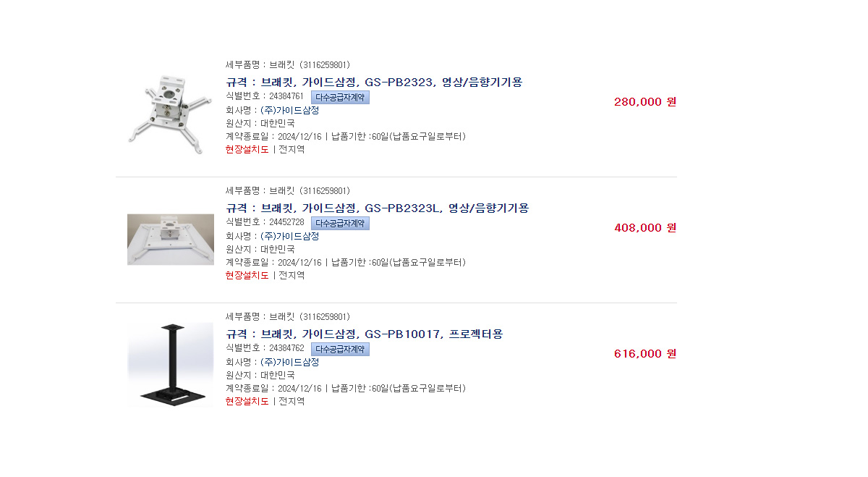Image resolution: width=868 pixels, height=477 pixels.
Task: Click 전지역 text under the GS-PB10017 listing
Action: [x=292, y=401]
